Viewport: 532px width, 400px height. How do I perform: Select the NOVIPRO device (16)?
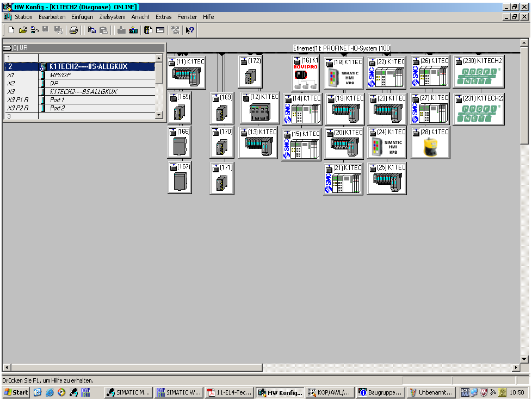pyautogui.click(x=305, y=73)
